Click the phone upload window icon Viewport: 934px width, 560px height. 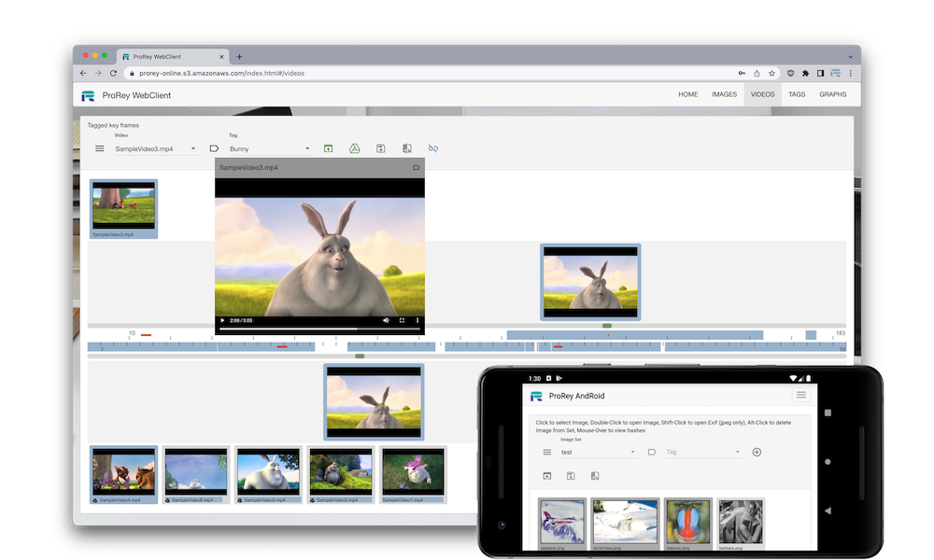pos(546,475)
